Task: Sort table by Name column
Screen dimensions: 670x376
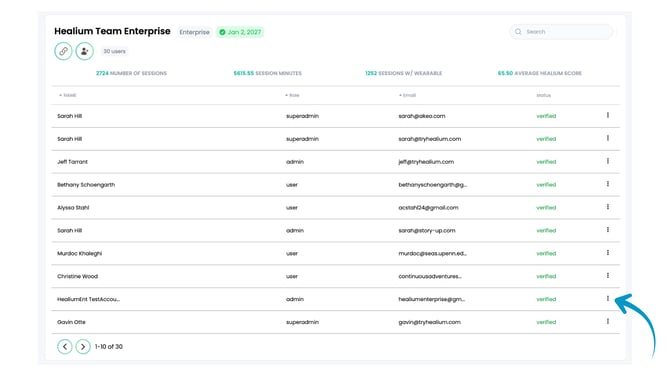Action: (x=68, y=95)
